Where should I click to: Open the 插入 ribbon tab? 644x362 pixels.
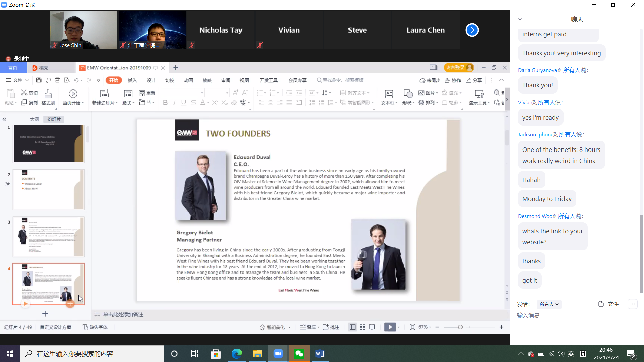coord(132,80)
